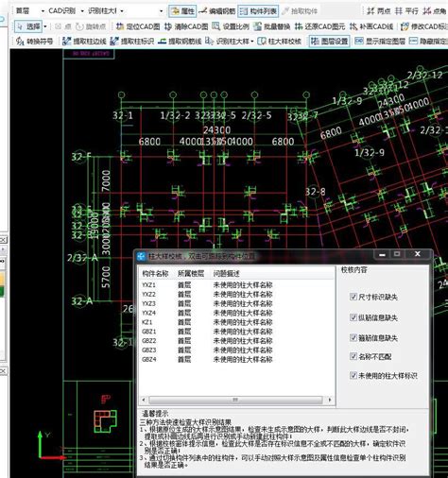
Task: Click the 7000 vertical dimension text
Action: pyautogui.click(x=106, y=180)
